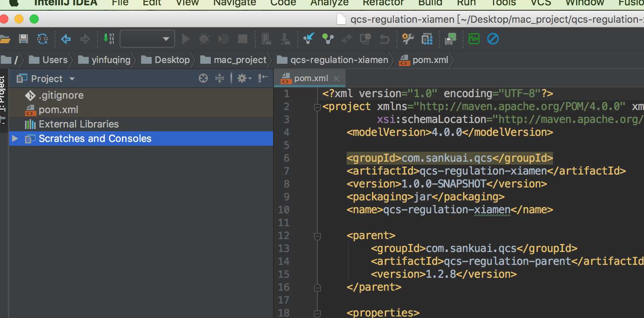Screen dimensions: 644x318
Task: Click the Build project binary icon
Action: coord(109,39)
